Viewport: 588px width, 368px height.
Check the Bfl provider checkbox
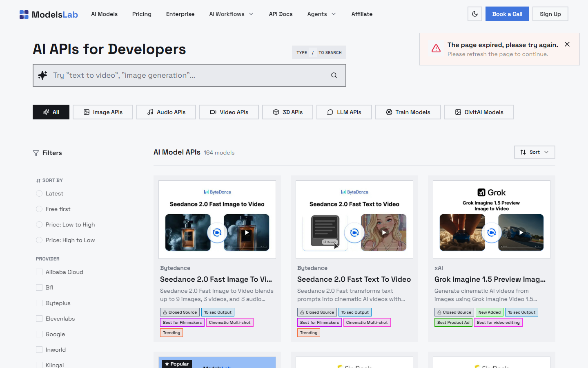coord(39,287)
